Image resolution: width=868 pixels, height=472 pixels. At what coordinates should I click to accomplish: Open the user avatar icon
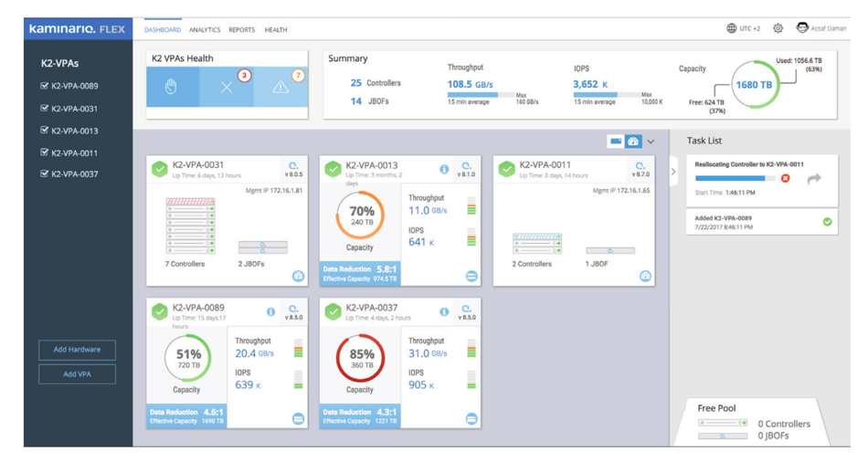click(x=802, y=27)
